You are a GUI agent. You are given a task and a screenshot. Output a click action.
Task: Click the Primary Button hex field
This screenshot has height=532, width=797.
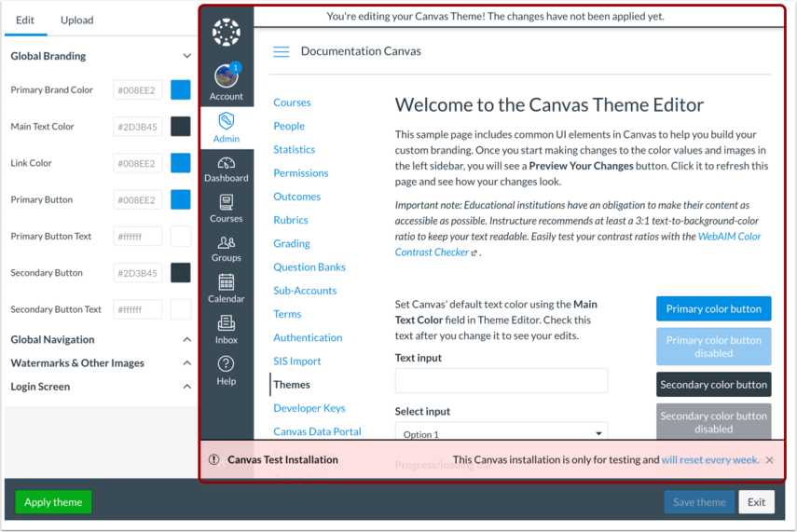tap(138, 199)
